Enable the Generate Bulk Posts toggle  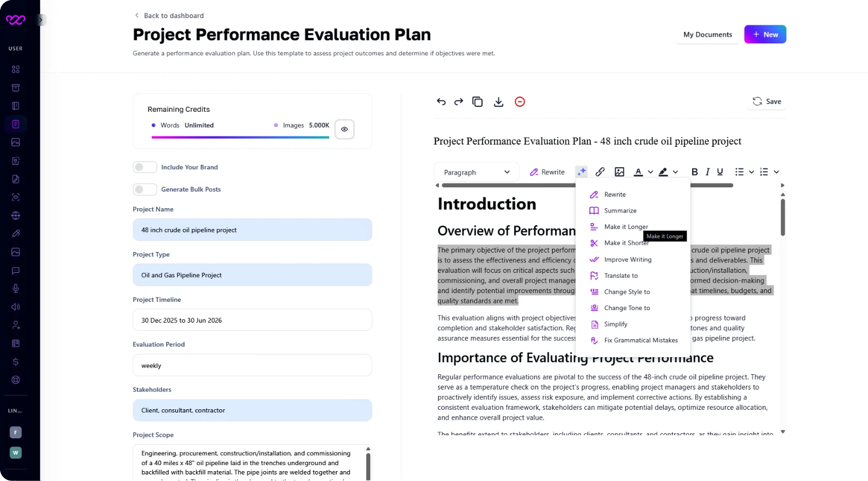coord(145,189)
